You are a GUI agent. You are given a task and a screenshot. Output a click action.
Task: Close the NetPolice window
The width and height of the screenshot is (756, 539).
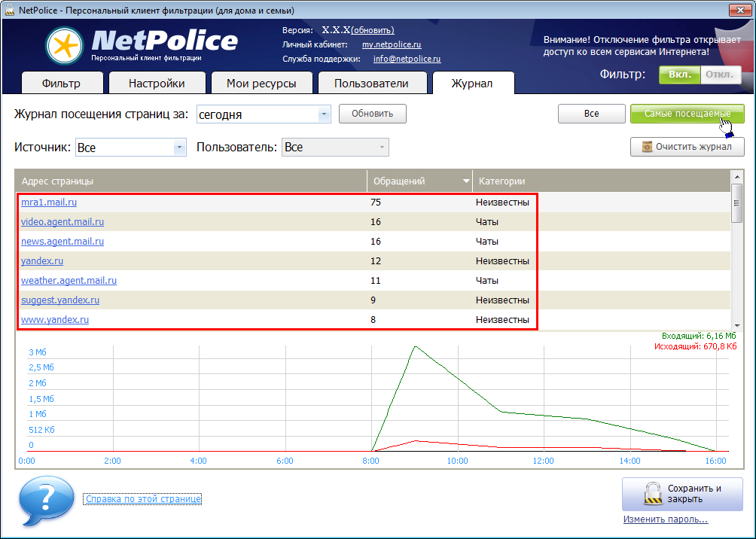[x=741, y=10]
